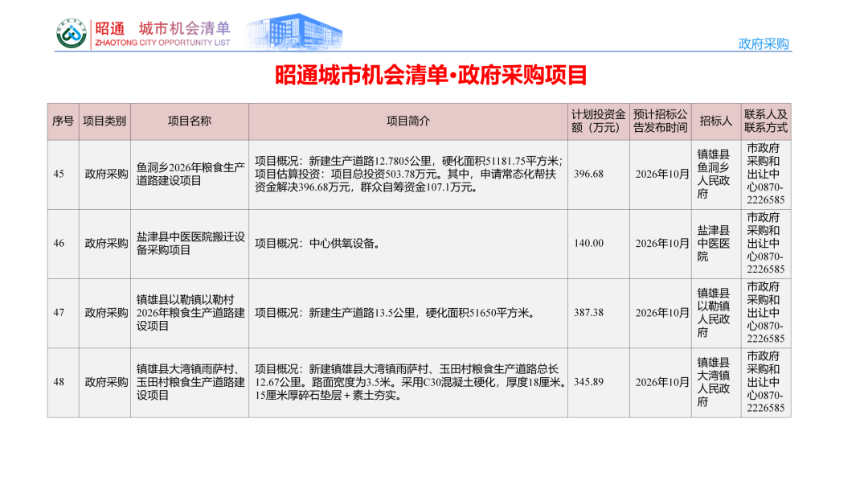The width and height of the screenshot is (868, 489).
Task: Click description mentioning 新建生产道路12.7805公里
Action: [x=408, y=174]
